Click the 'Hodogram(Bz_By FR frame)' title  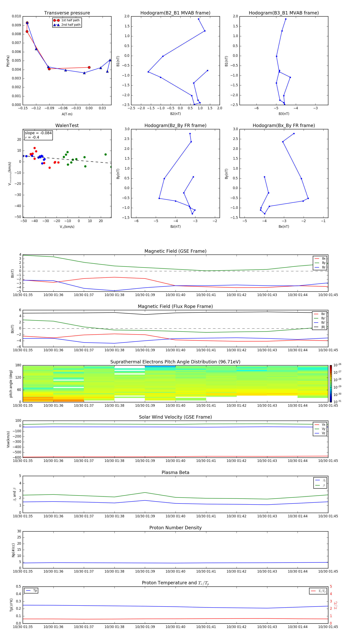point(175,125)
